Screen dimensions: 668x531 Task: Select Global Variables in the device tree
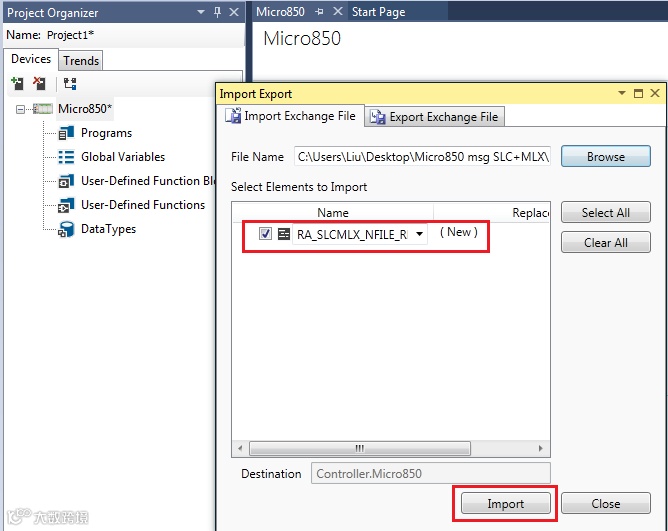[x=123, y=157]
